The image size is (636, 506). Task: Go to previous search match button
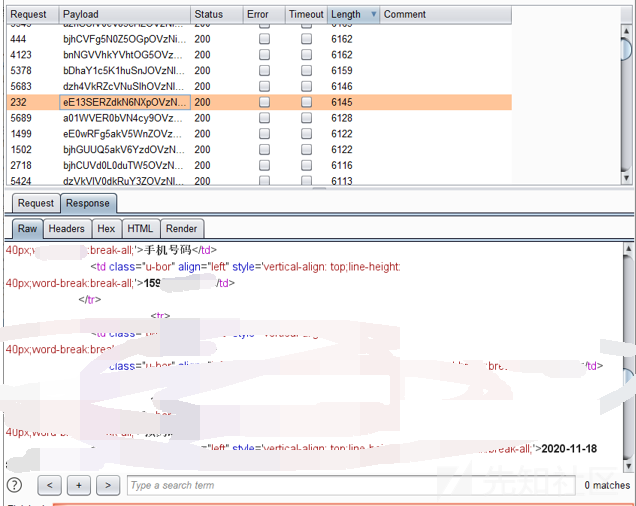49,485
